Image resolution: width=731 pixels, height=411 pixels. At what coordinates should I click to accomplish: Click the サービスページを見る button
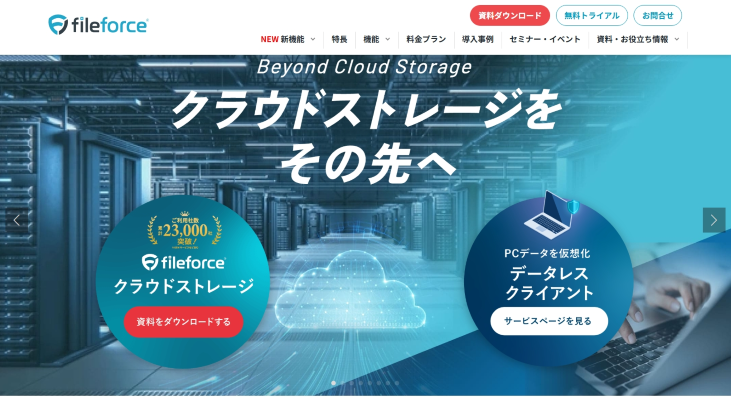tap(549, 321)
